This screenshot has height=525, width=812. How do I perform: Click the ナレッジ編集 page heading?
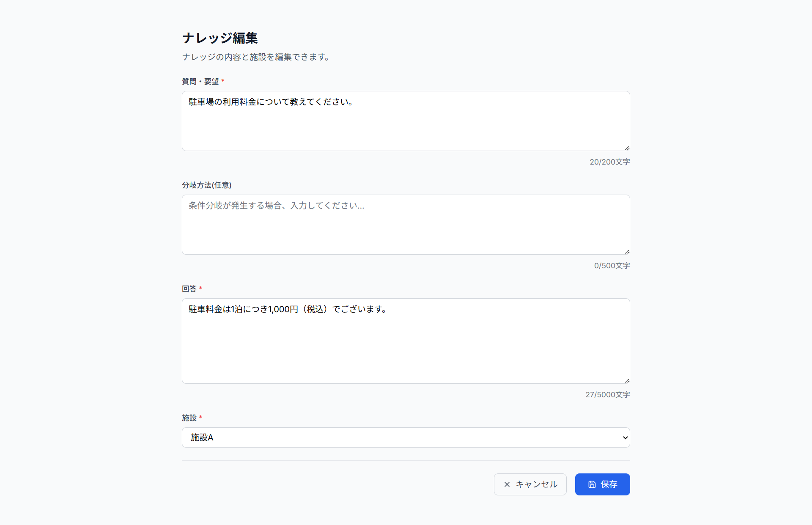(220, 38)
